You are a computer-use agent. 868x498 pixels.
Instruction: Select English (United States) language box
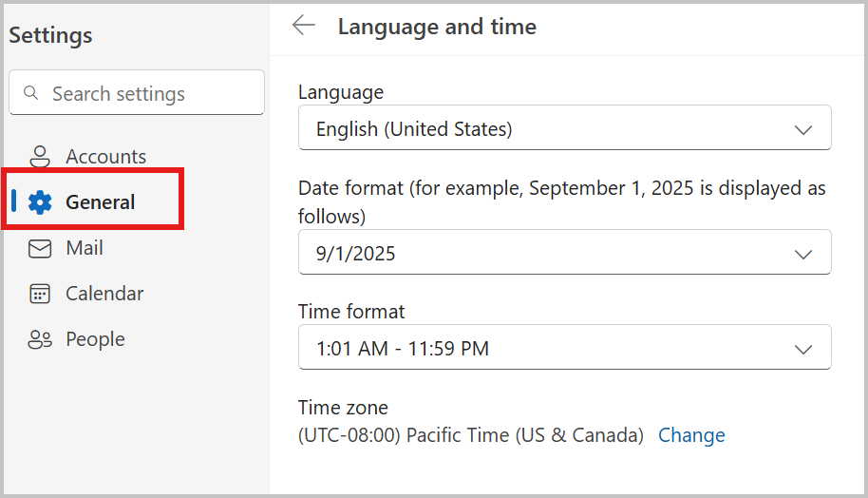pyautogui.click(x=565, y=127)
